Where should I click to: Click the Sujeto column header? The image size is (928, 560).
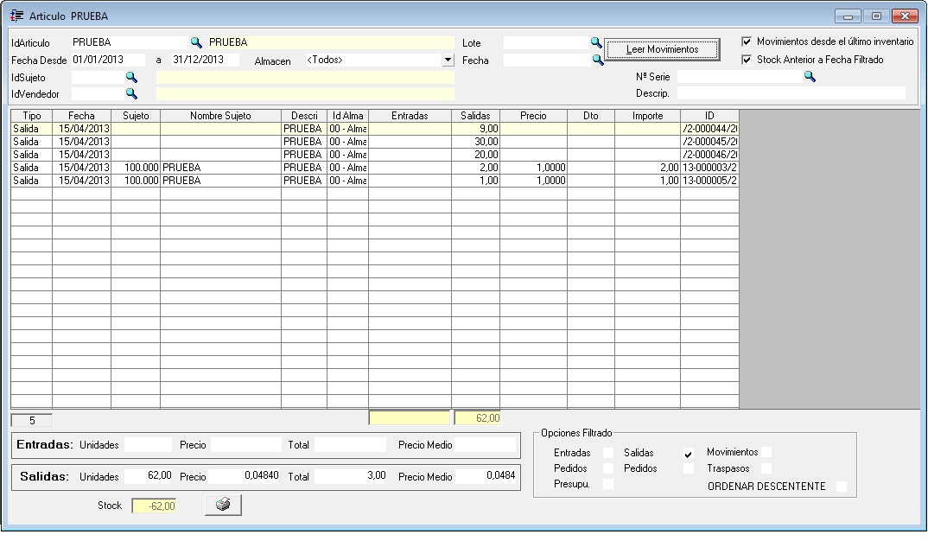(136, 116)
